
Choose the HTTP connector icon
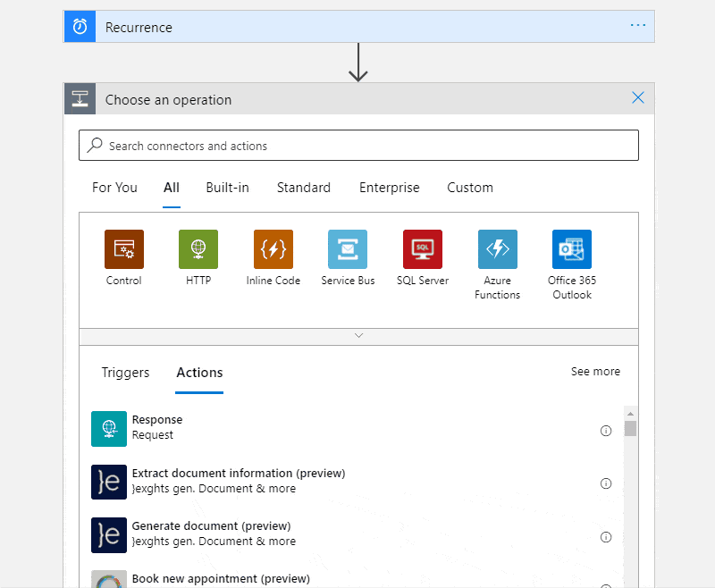pos(198,249)
